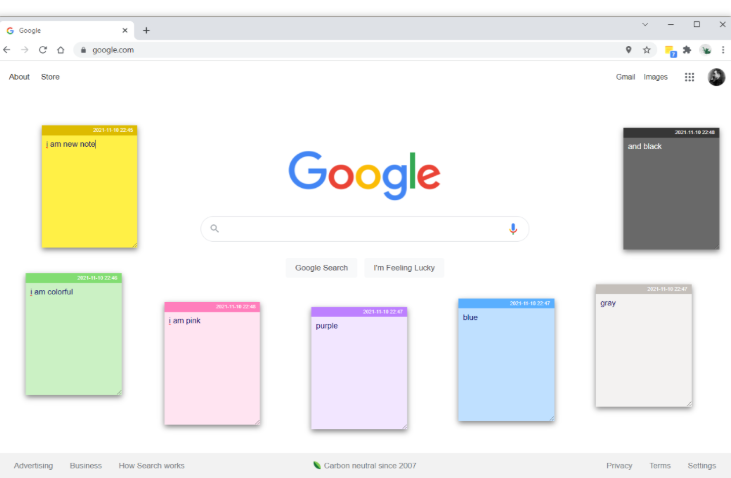
Task: Start voice search with the microphone
Action: pyautogui.click(x=513, y=229)
